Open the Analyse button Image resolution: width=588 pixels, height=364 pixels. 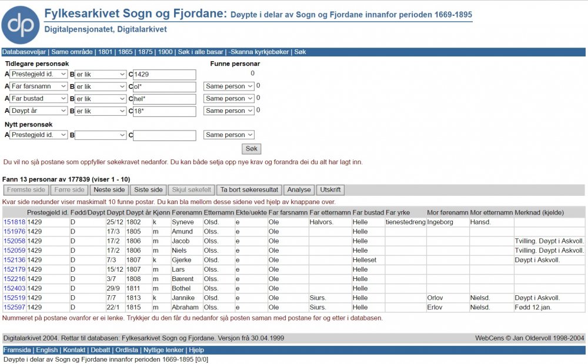(x=299, y=190)
